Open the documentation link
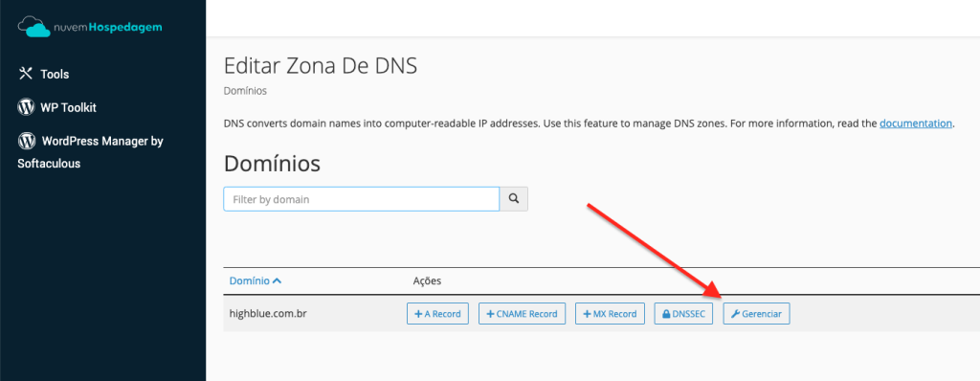980x381 pixels. click(x=916, y=123)
